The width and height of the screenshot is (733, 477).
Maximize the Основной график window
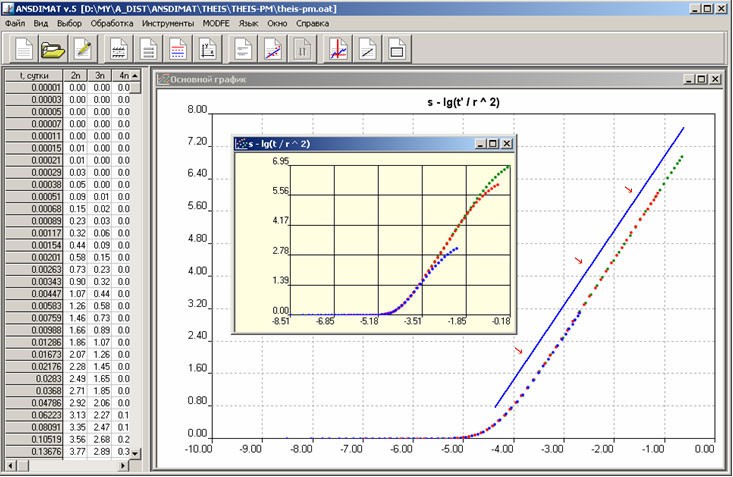coord(700,79)
